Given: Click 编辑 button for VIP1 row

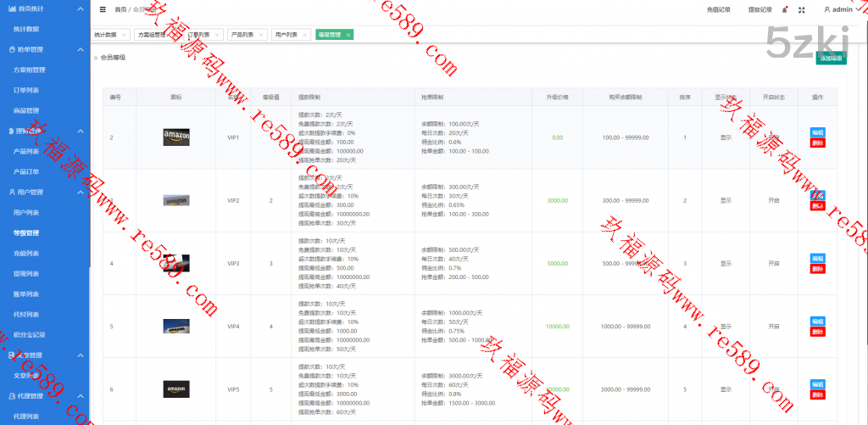Looking at the screenshot, I should (x=817, y=132).
